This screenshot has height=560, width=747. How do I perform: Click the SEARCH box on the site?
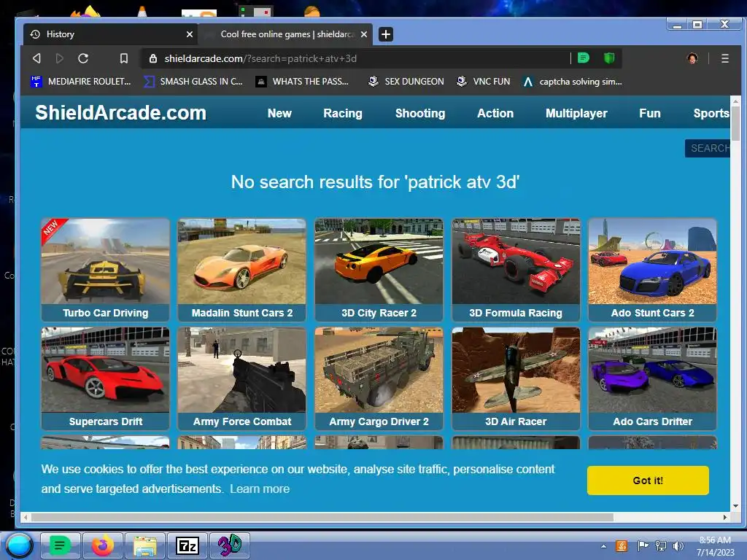point(708,148)
